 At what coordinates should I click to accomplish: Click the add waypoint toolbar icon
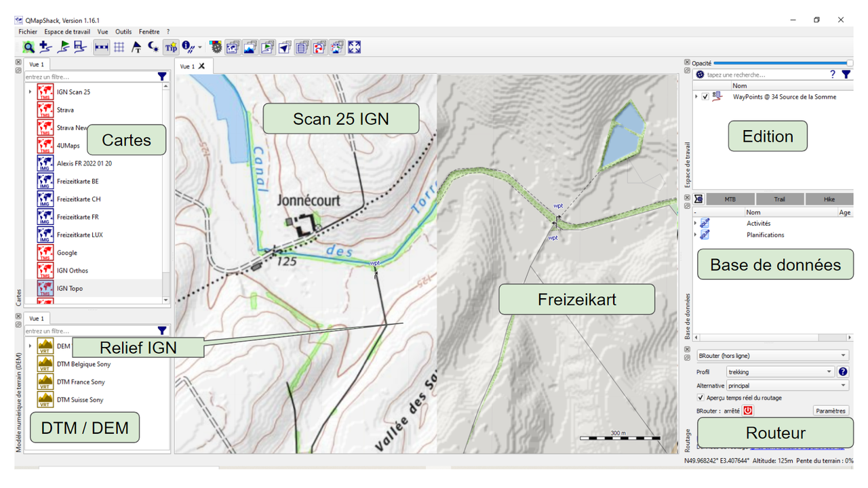[45, 47]
